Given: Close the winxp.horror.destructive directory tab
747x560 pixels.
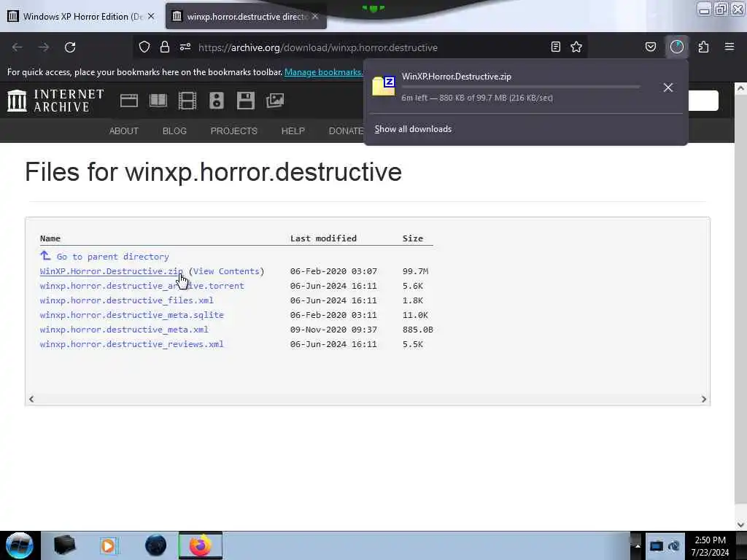Looking at the screenshot, I should 315,16.
